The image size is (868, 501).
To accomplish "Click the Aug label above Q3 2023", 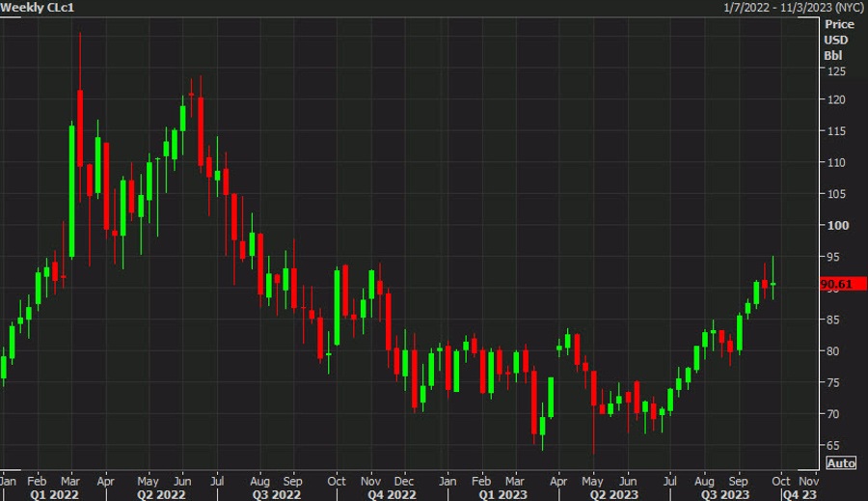I will [707, 480].
